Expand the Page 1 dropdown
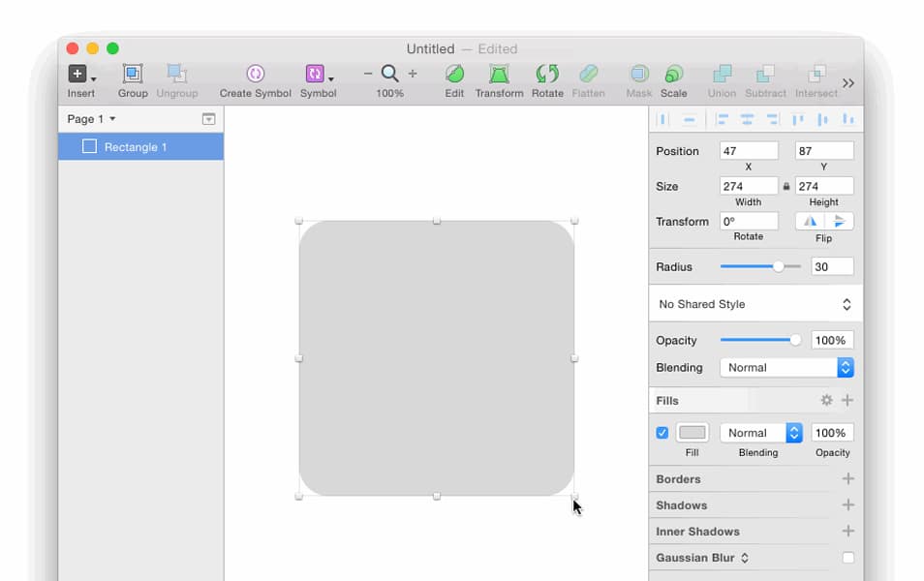The image size is (924, 581). click(91, 119)
